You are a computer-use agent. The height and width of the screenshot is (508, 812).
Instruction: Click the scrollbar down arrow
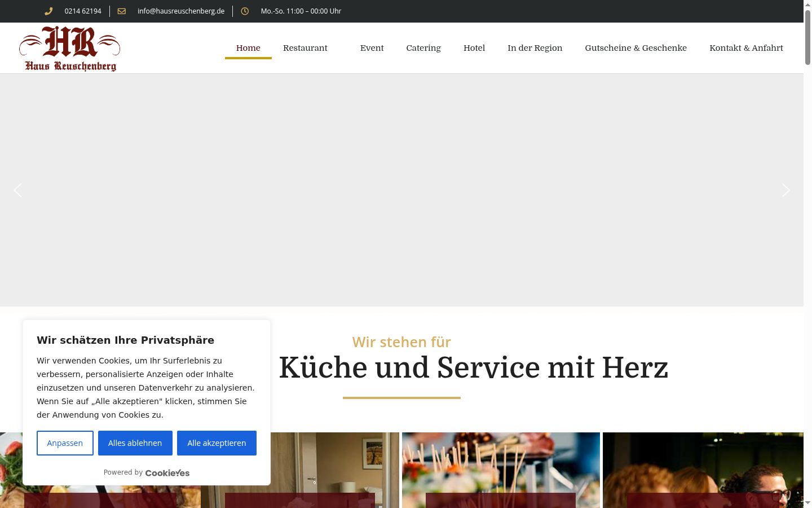807,503
